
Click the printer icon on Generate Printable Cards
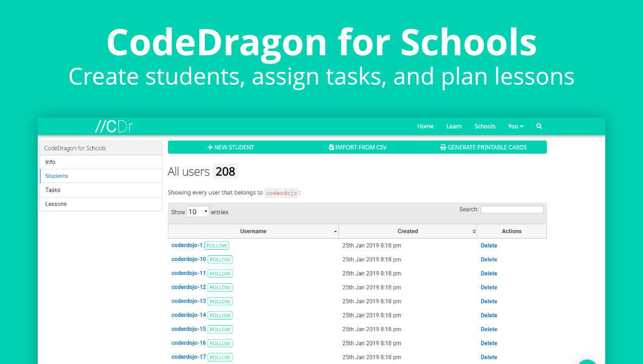click(444, 147)
